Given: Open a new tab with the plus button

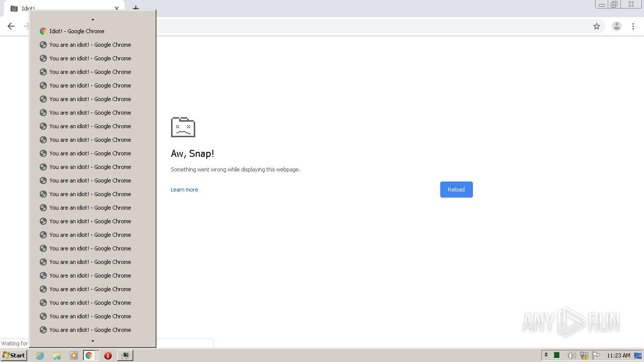Looking at the screenshot, I should tap(135, 9).
